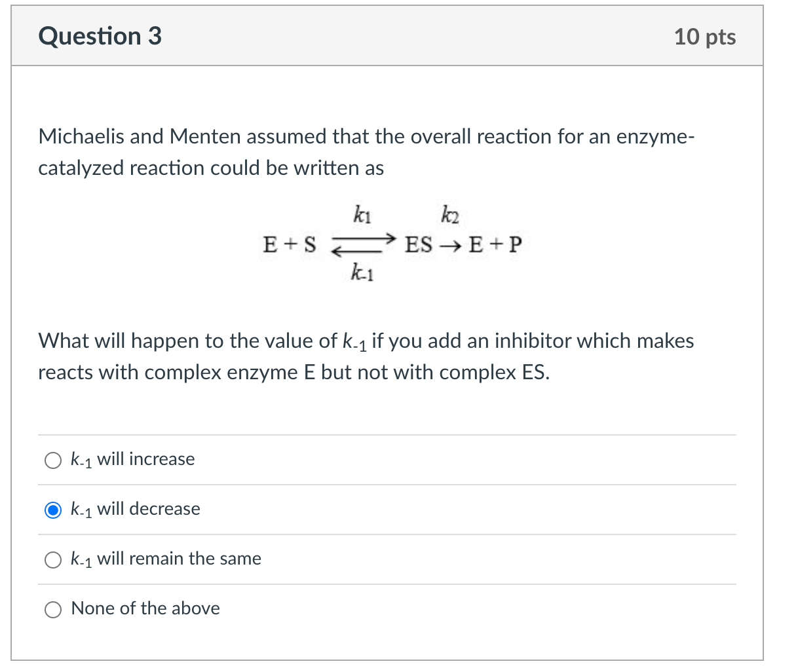Click the currently filled answer radio circle

[53, 510]
